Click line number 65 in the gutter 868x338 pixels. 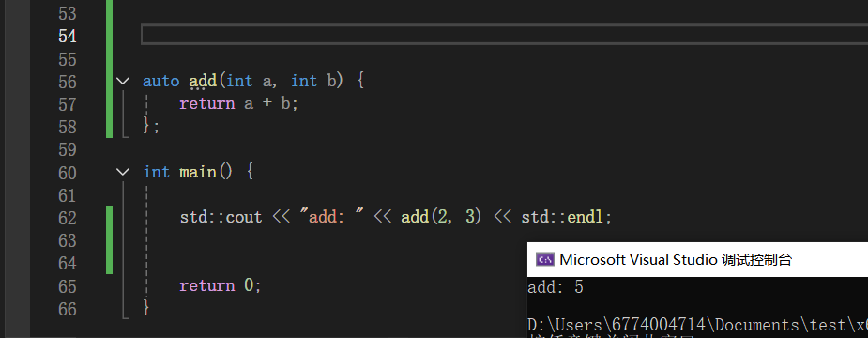coord(67,286)
